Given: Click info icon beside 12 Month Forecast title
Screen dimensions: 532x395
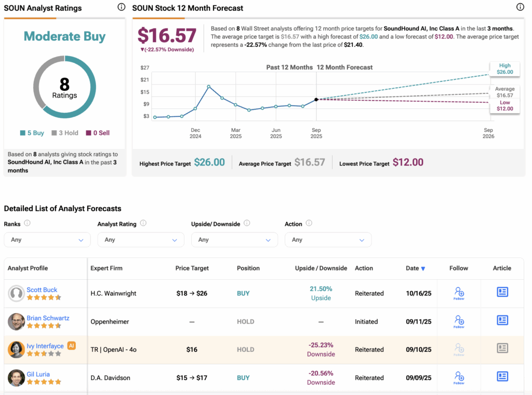Looking at the screenshot, I should coord(520,7).
